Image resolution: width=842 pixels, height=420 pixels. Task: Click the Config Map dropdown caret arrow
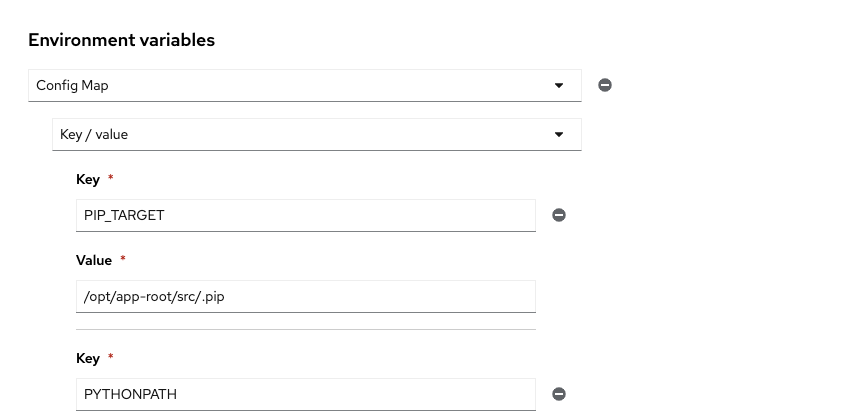(559, 85)
